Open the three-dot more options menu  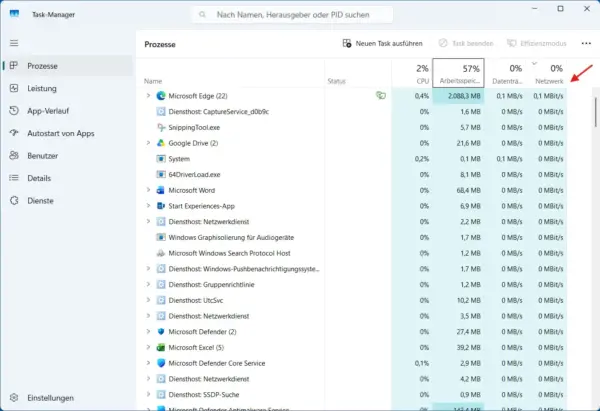tap(586, 43)
